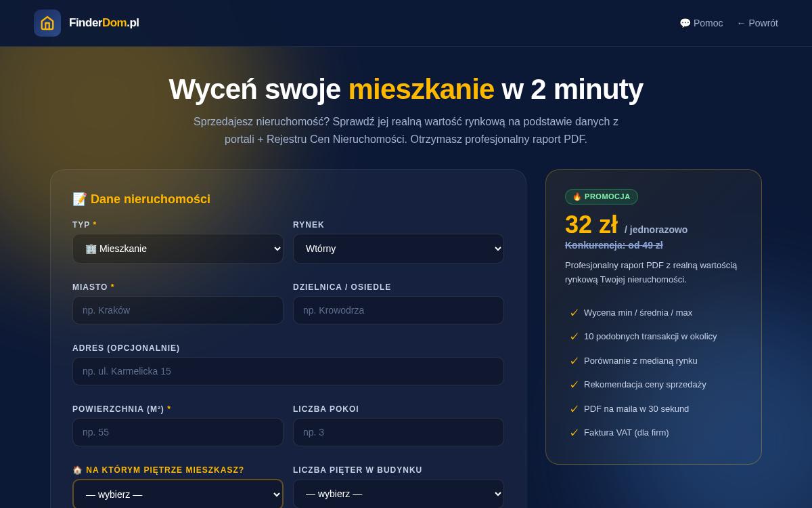812x508 pixels.
Task: Click checkmark icon next to Rekomendacja ceny
Action: click(574, 385)
